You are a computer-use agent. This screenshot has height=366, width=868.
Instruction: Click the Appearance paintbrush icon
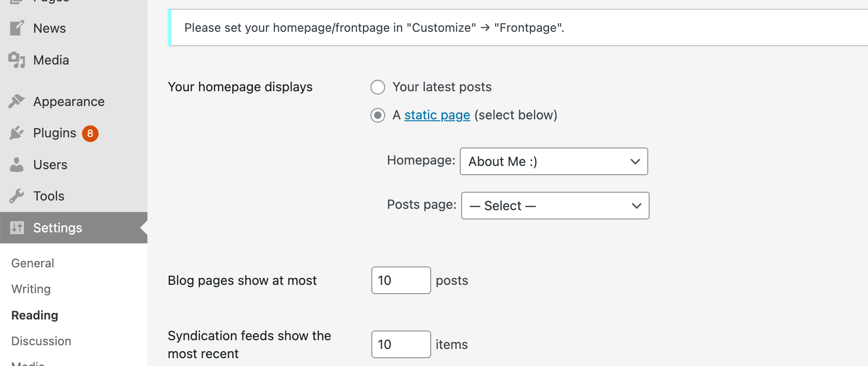(17, 101)
